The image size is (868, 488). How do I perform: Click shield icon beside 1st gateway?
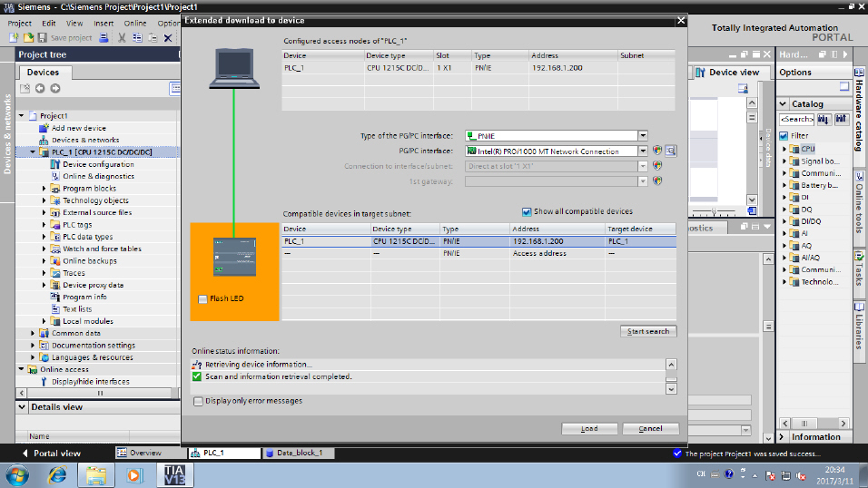657,181
